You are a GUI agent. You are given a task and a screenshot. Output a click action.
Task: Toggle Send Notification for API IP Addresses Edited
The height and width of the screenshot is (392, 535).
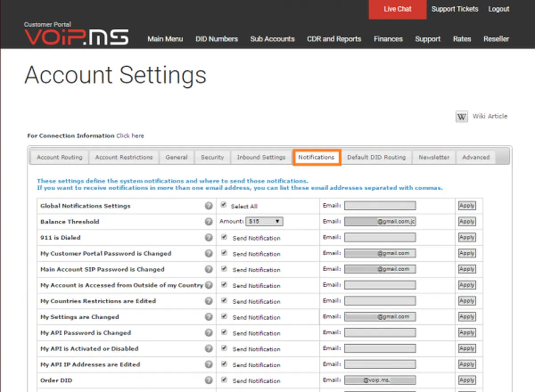[x=224, y=364]
